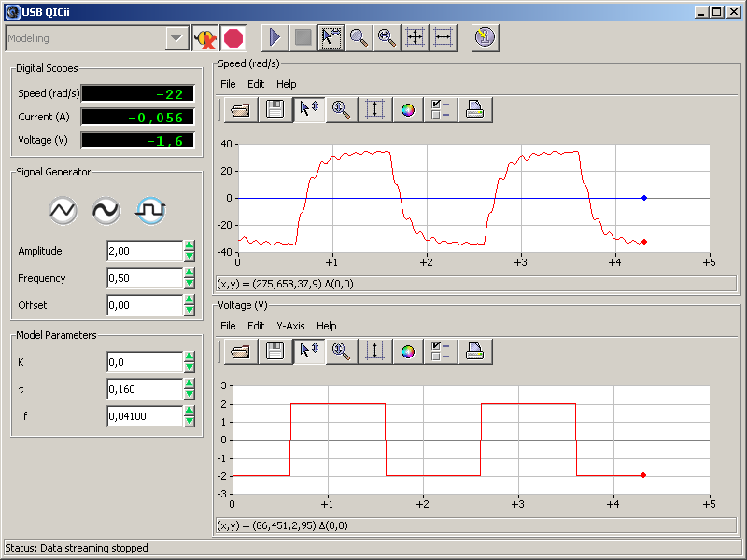Decrease Frequency with the down arrow
The width and height of the screenshot is (747, 560).
tap(190, 284)
